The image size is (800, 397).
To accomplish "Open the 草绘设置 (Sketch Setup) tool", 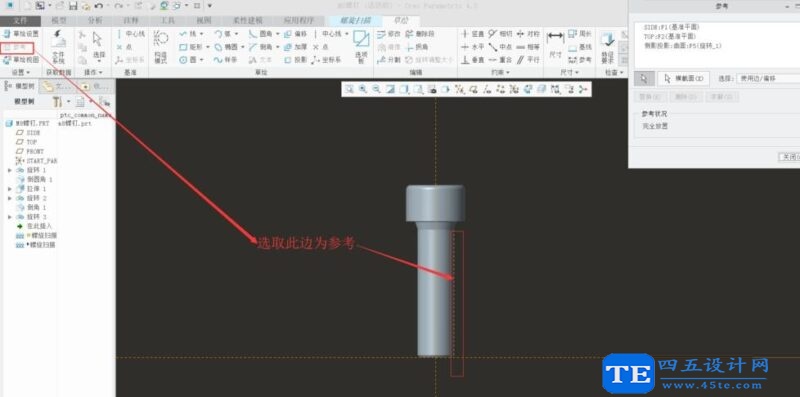I will pos(20,34).
